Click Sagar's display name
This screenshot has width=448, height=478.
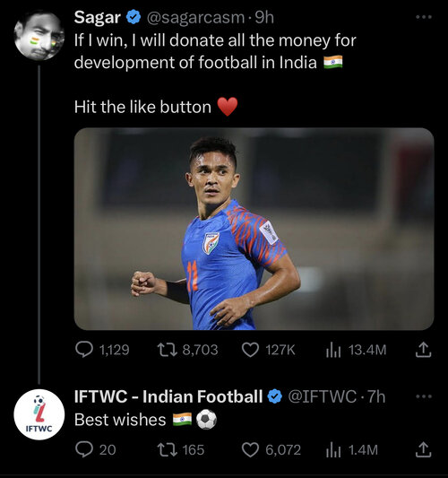click(x=98, y=17)
